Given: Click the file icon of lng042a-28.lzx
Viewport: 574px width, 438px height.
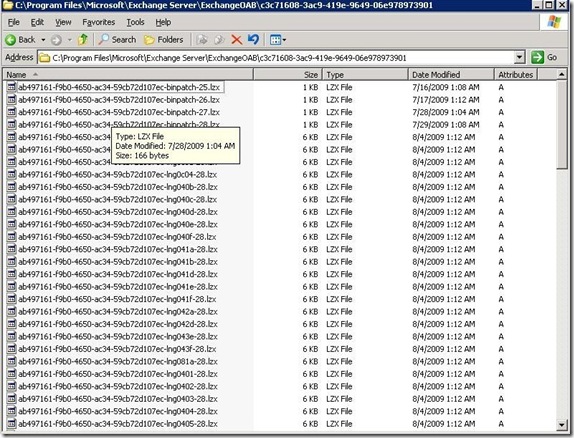Looking at the screenshot, I should tap(12, 311).
